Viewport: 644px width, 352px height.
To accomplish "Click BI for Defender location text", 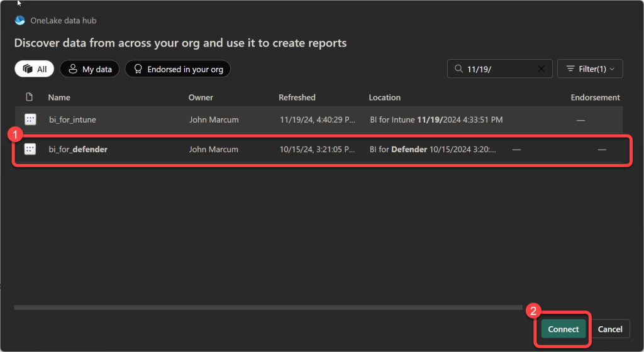I will point(433,150).
